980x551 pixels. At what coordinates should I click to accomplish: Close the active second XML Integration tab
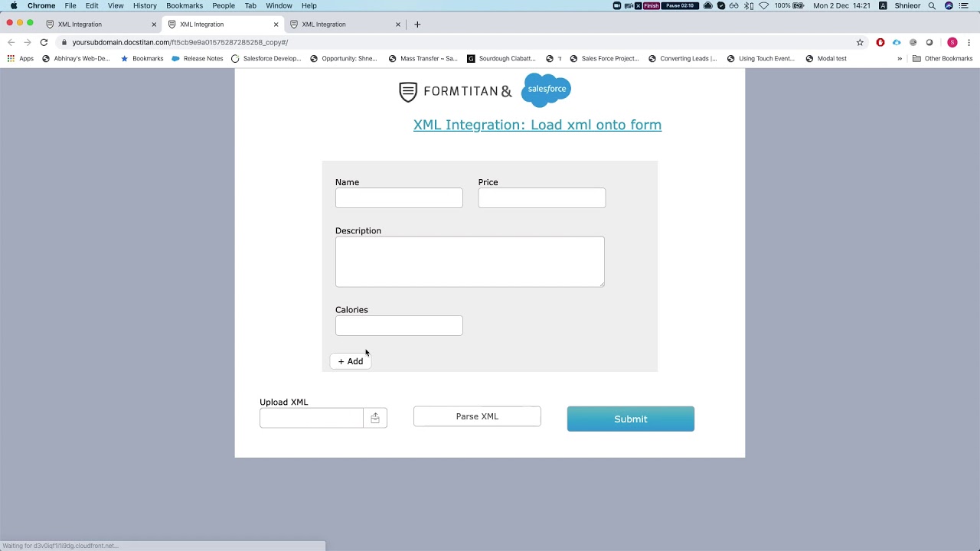click(276, 24)
